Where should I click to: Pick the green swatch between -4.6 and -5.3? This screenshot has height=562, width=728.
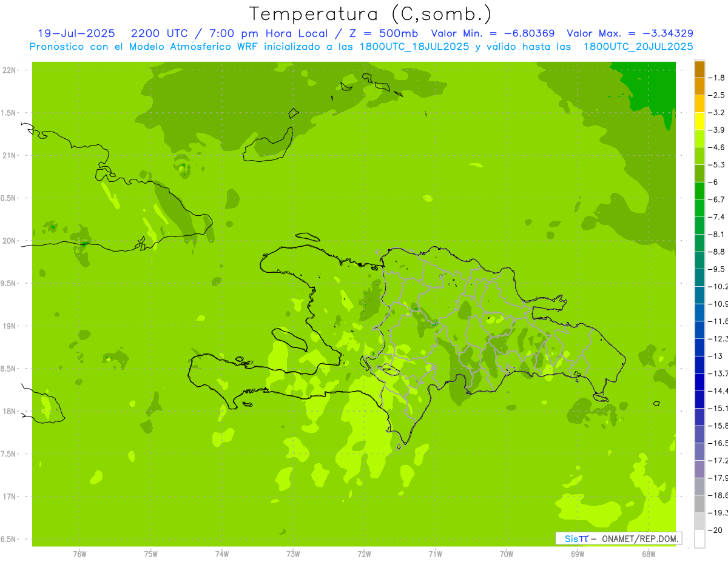[699, 156]
